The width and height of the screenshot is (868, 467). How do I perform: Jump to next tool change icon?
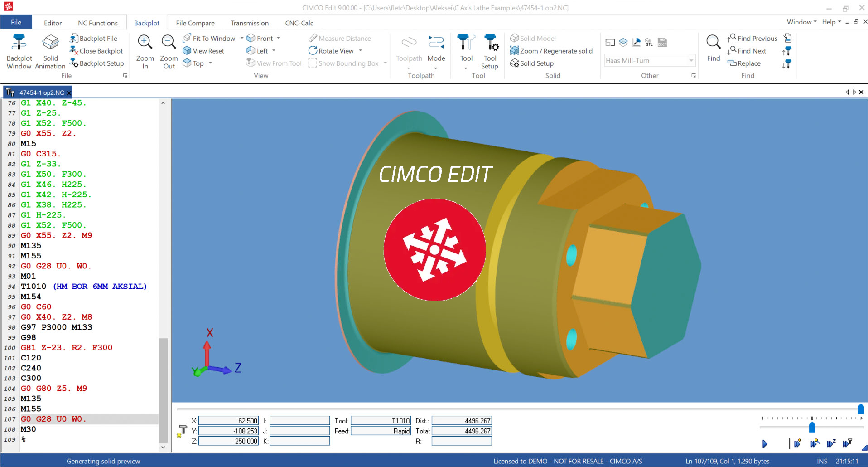point(787,64)
